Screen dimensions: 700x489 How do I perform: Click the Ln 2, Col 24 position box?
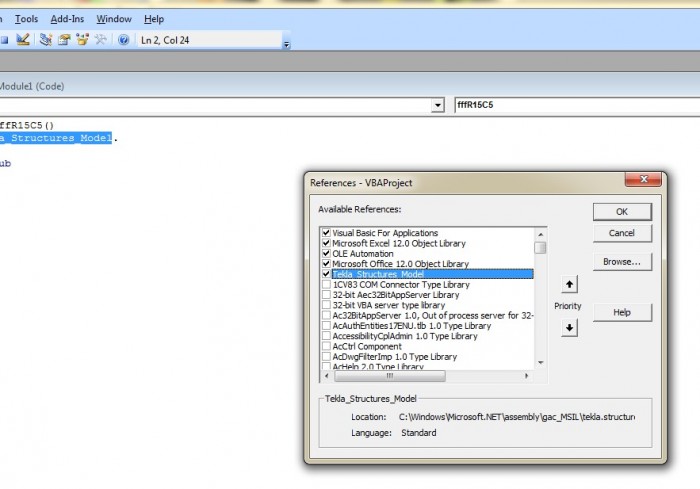[x=209, y=40]
